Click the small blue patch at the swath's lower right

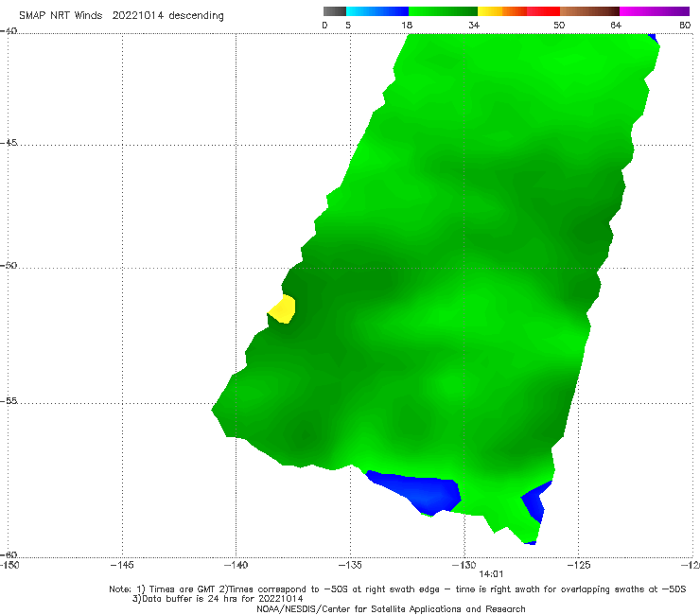point(536,501)
